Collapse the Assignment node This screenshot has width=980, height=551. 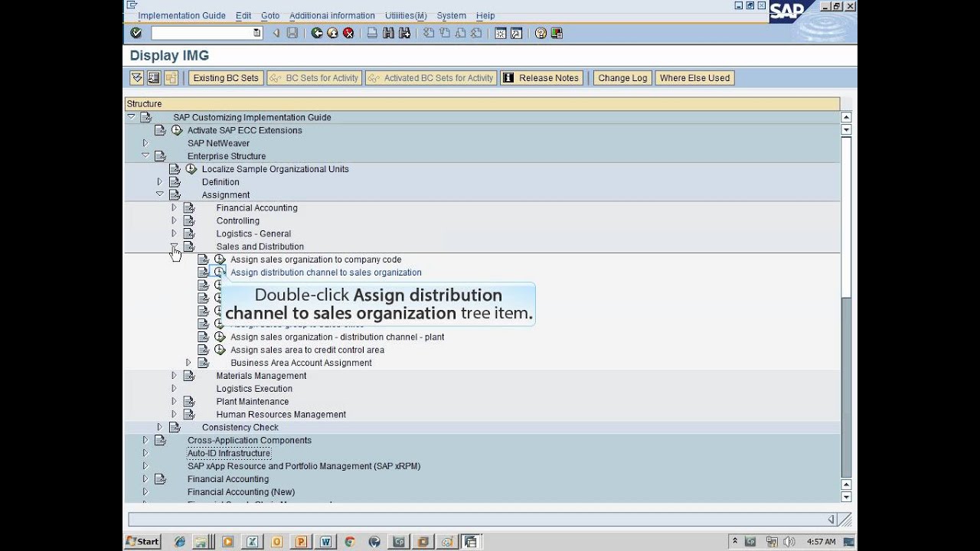pyautogui.click(x=160, y=194)
